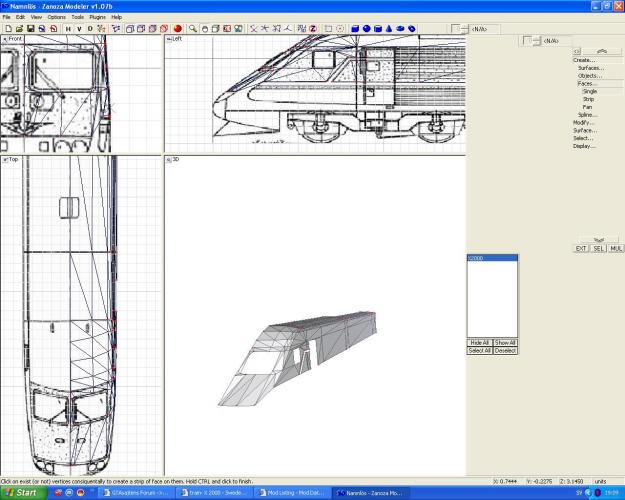Toggle the SEL mode button
Screen dimensions: 625x500
598,248
